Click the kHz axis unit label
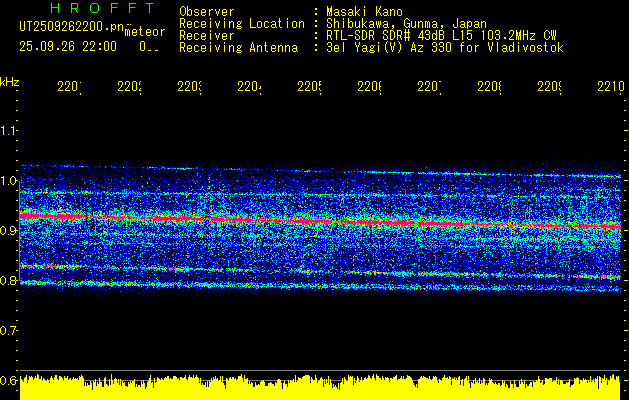The image size is (629, 400). point(10,82)
